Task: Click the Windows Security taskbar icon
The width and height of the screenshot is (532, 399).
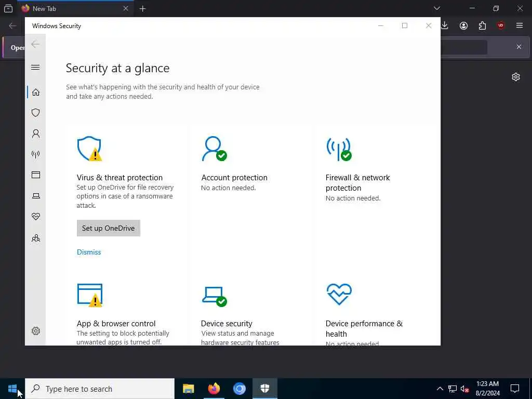Action: tap(264, 389)
